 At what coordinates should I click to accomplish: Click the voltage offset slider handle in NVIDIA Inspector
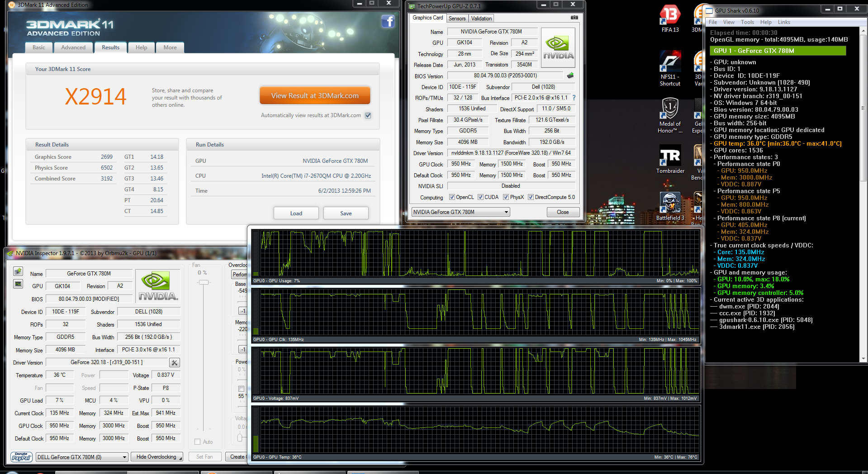point(240,437)
